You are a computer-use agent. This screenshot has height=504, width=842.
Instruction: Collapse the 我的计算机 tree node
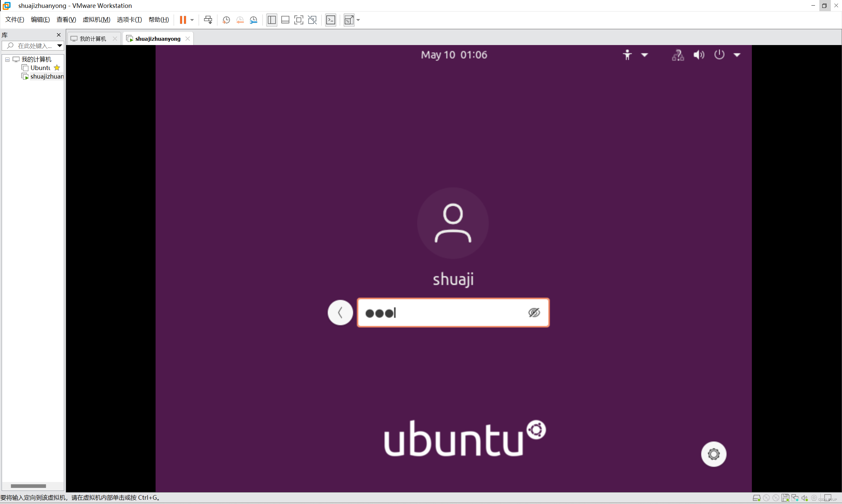7,59
